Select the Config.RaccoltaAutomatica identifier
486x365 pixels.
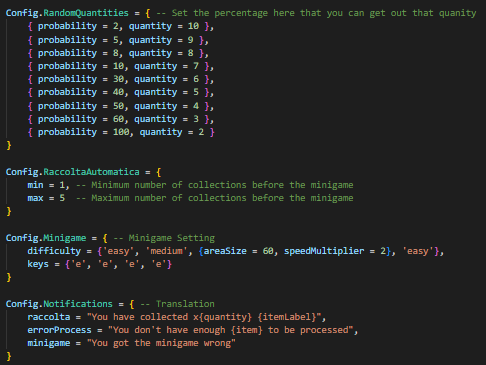click(x=73, y=172)
